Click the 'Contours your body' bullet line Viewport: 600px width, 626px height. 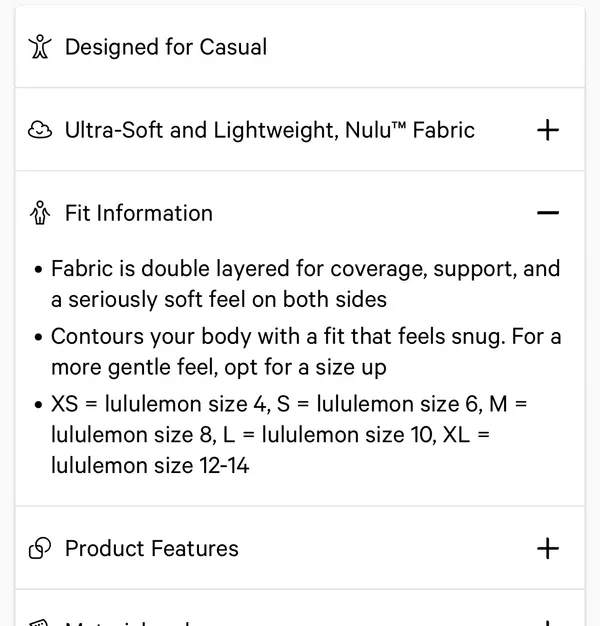point(306,337)
